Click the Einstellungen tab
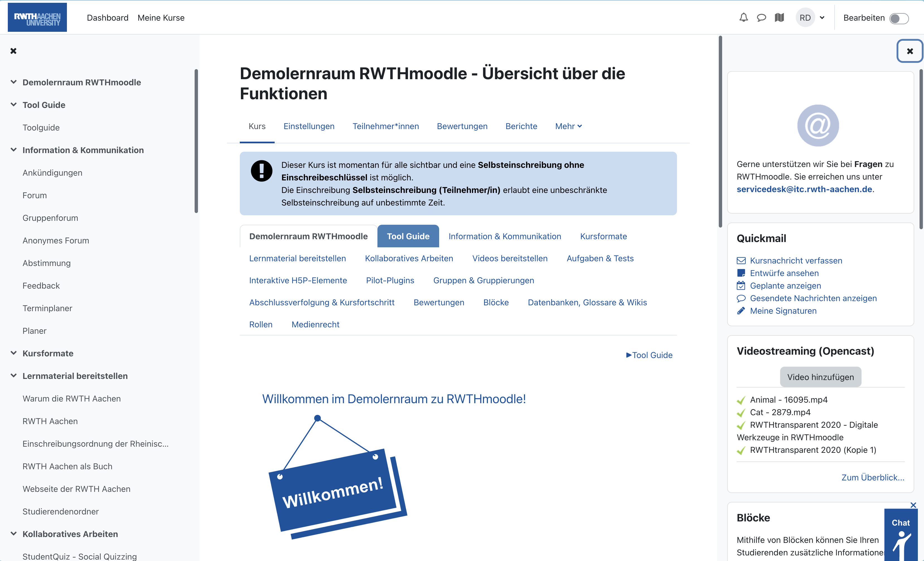Viewport: 924px width, 561px height. (309, 126)
